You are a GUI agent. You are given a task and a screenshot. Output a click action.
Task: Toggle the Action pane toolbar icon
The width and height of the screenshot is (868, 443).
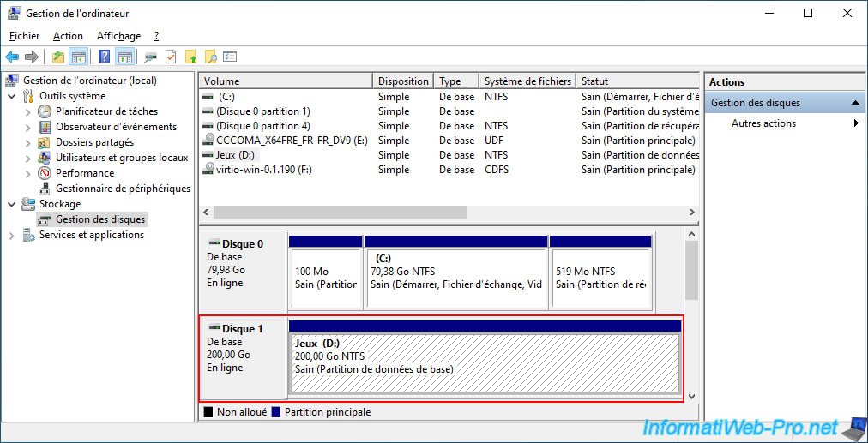click(125, 57)
